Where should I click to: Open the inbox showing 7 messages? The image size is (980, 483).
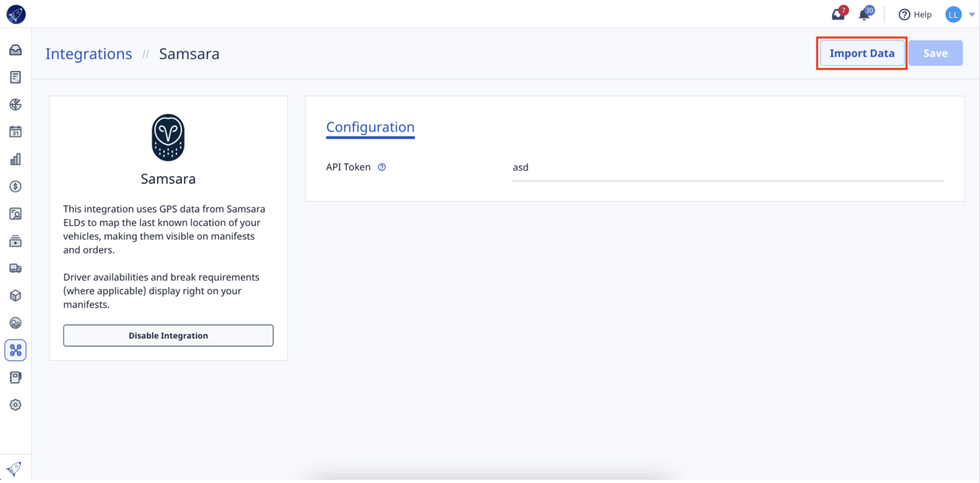tap(837, 14)
